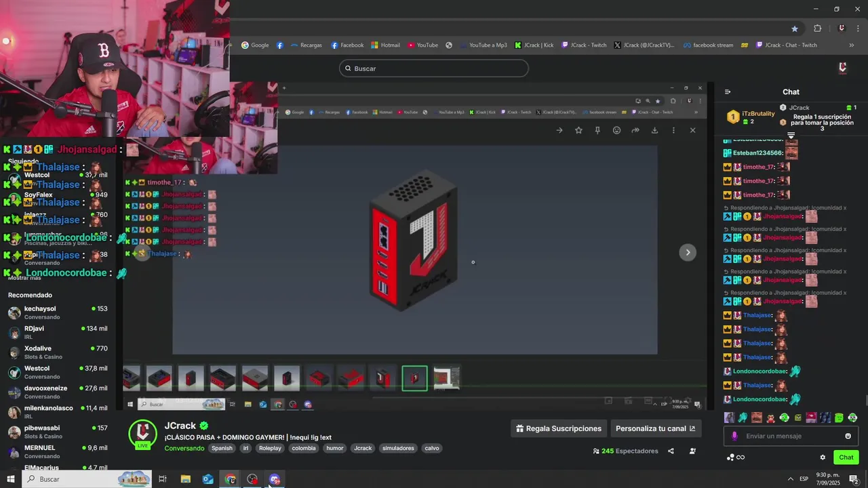The width and height of the screenshot is (868, 488).
Task: Bookmark this page with the star icon
Action: point(795,28)
